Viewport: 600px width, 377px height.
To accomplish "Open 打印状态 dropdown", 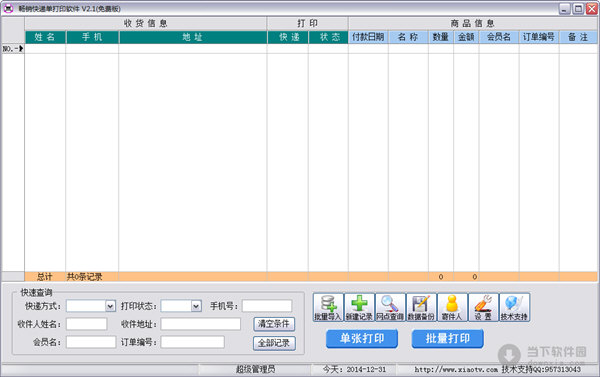I will click(196, 306).
